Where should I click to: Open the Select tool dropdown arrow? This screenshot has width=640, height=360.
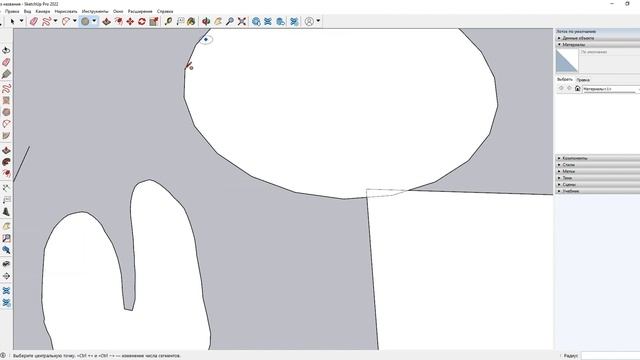point(22,21)
